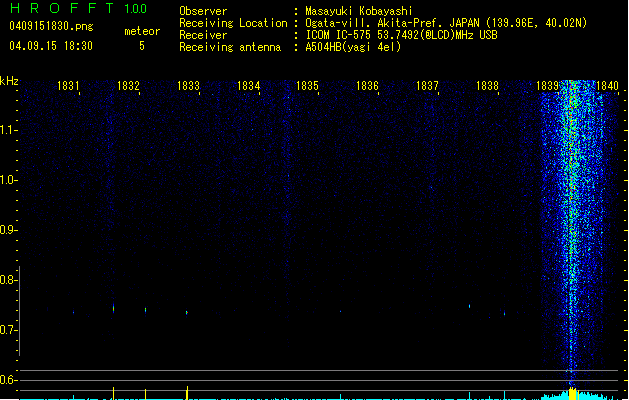This screenshot has width=629, height=400.
Task: Select antenna text A504HB(yagi 4el)
Action: pyautogui.click(x=353, y=47)
